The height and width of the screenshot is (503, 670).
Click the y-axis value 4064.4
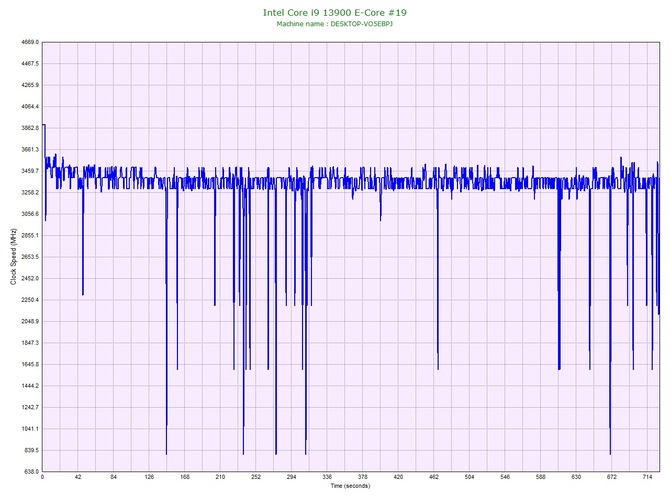point(30,106)
